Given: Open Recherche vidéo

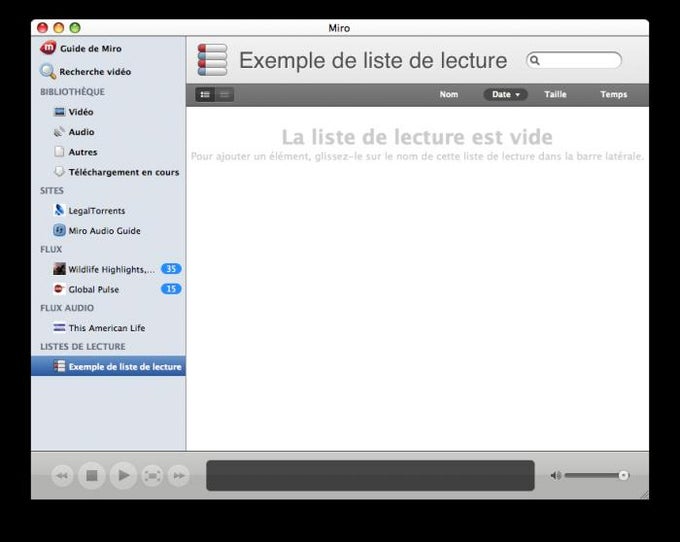Looking at the screenshot, I should click(108, 72).
